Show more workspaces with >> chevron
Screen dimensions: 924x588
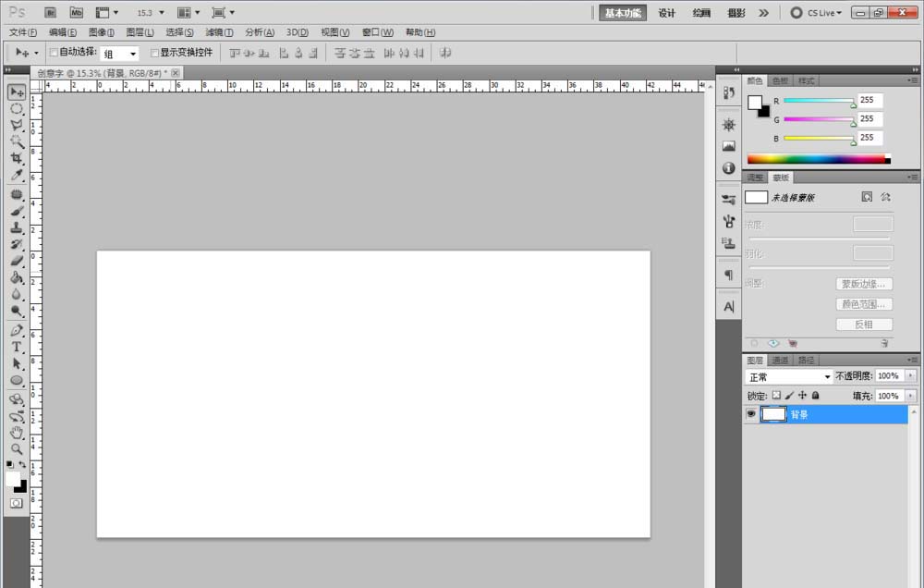(x=764, y=12)
